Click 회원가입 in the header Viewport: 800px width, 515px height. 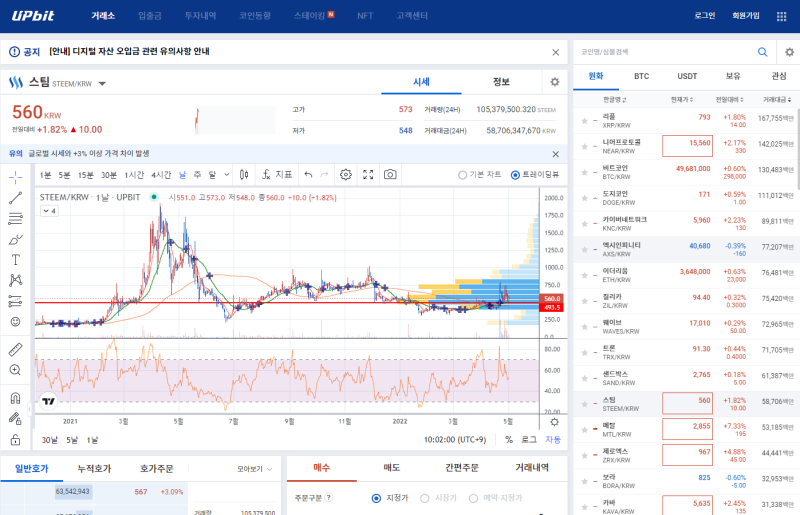coord(746,16)
